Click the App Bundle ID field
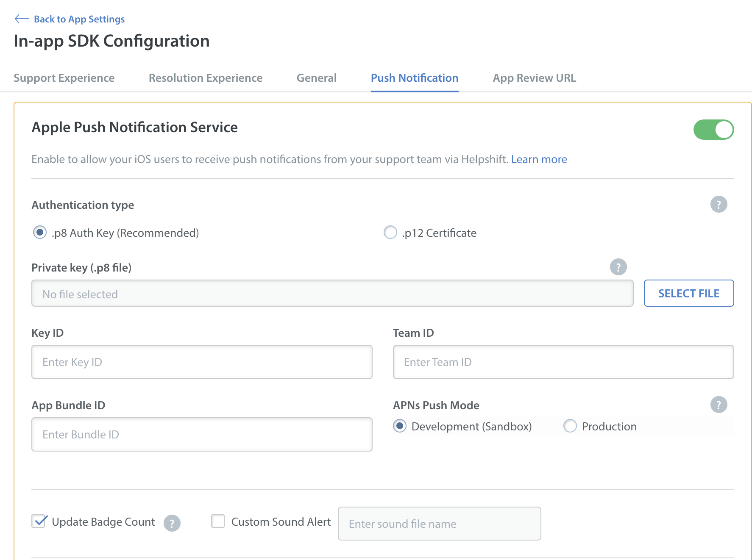Screen dimensions: 752x560 202,435
